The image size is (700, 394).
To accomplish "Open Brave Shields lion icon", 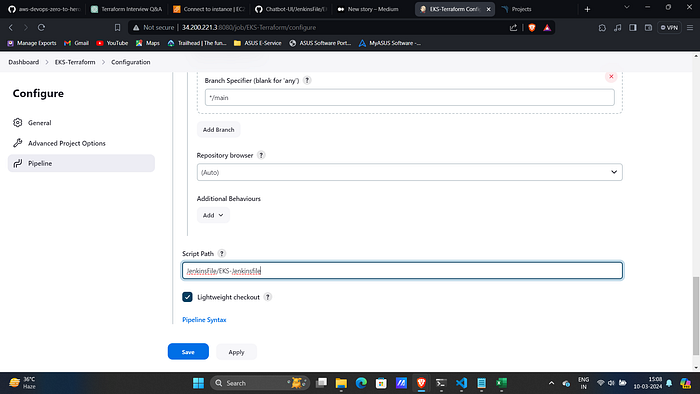I will click(532, 28).
